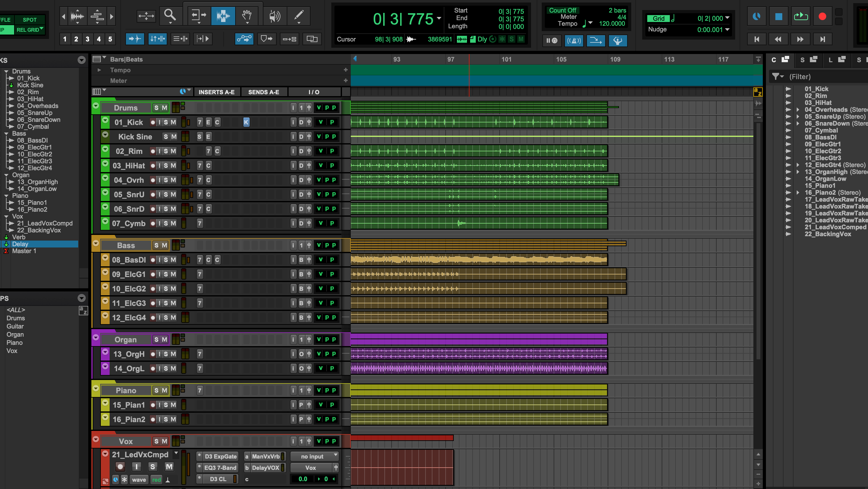The image size is (868, 489).
Task: Collapse the Drums group in track list
Action: pyautogui.click(x=6, y=71)
